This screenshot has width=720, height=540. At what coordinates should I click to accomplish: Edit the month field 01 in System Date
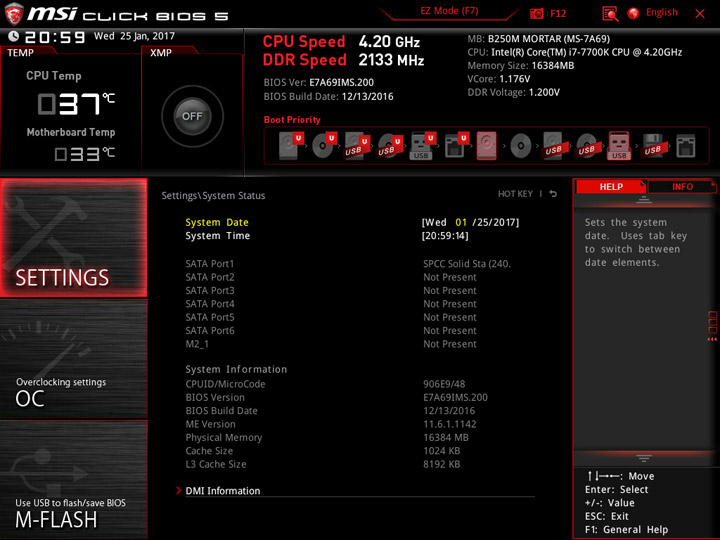pos(461,222)
